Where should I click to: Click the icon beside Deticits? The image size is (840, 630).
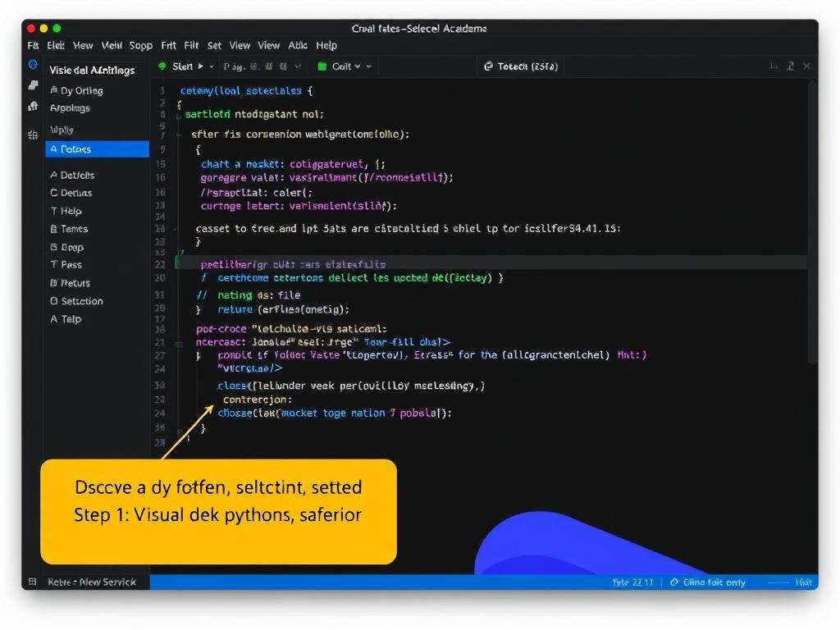(53, 175)
